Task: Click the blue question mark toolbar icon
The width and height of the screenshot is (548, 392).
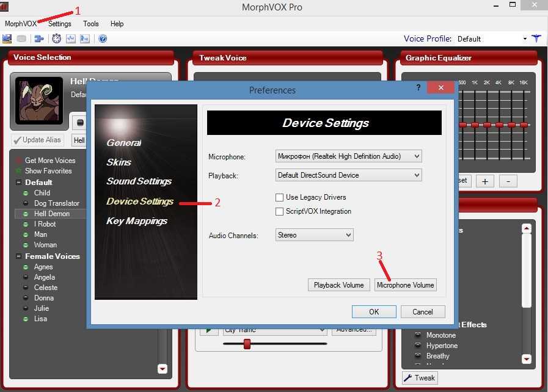Action: pos(103,39)
